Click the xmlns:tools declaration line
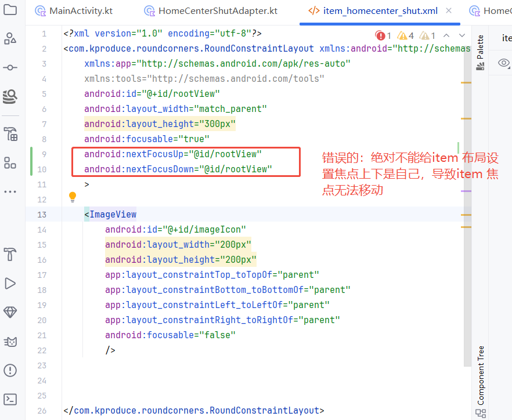 [x=204, y=79]
